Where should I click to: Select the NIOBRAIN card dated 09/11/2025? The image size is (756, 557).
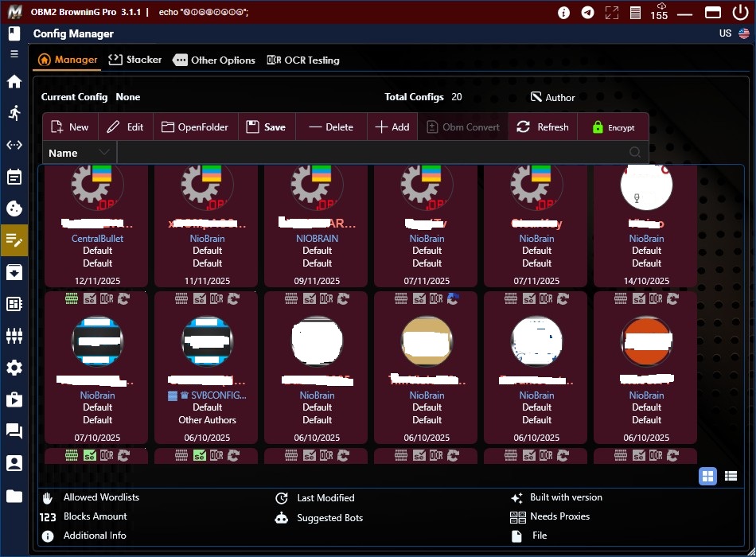pos(316,226)
